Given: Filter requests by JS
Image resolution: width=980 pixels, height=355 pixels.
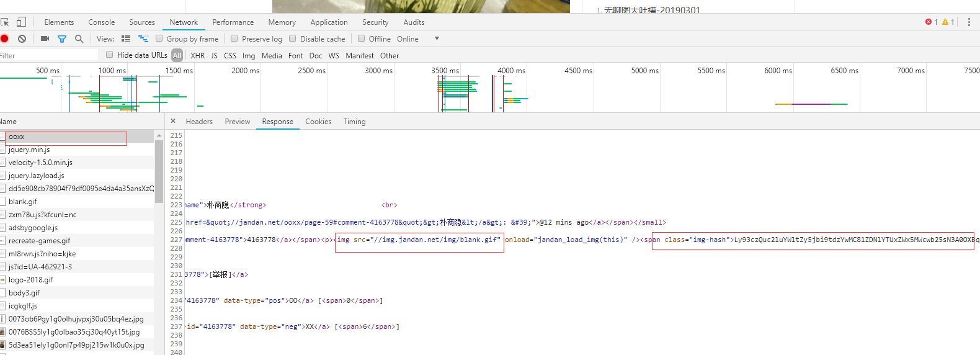Looking at the screenshot, I should tap(214, 55).
